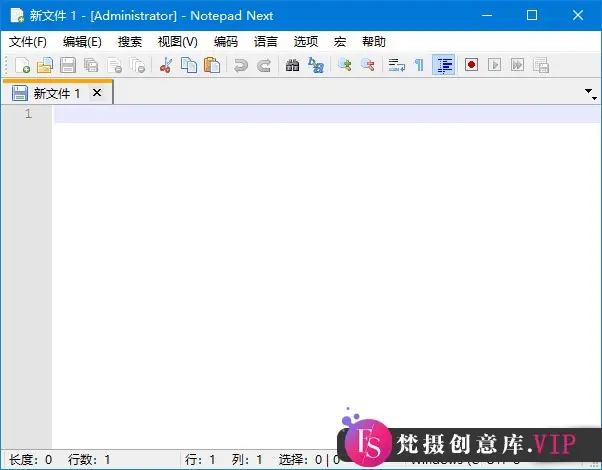The height and width of the screenshot is (470, 602).
Task: Open the 编码 menu
Action: (226, 41)
